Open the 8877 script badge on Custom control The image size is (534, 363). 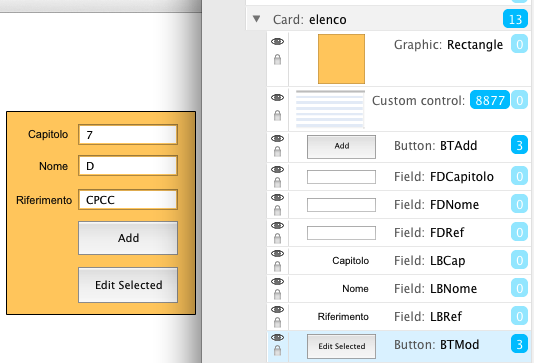(x=489, y=100)
